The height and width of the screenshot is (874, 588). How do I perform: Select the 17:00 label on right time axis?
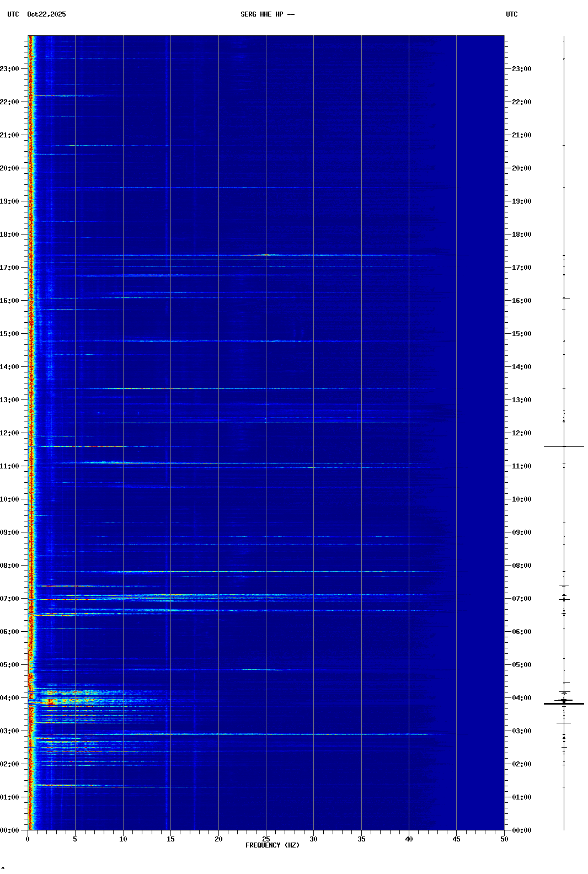pyautogui.click(x=521, y=268)
